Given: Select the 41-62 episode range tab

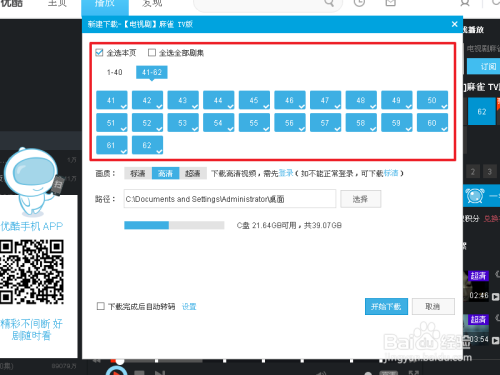Looking at the screenshot, I should (x=152, y=72).
